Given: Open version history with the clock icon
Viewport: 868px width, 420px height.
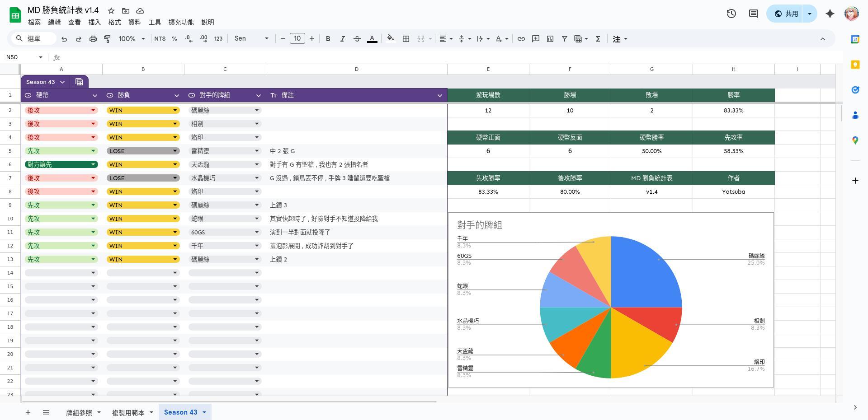Looking at the screenshot, I should pos(731,14).
